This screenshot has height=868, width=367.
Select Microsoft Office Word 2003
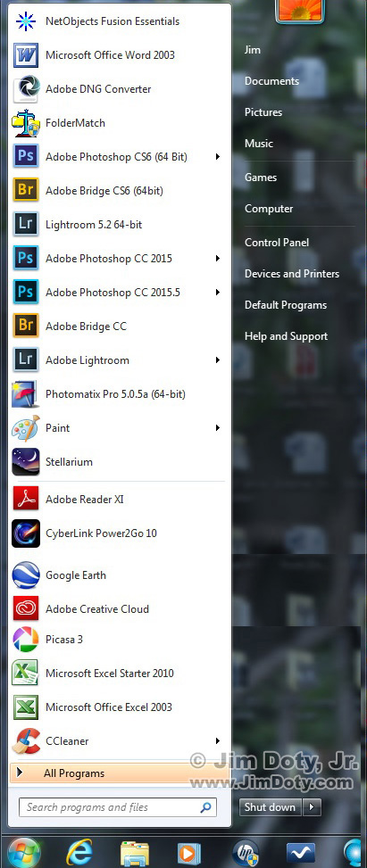(x=119, y=55)
